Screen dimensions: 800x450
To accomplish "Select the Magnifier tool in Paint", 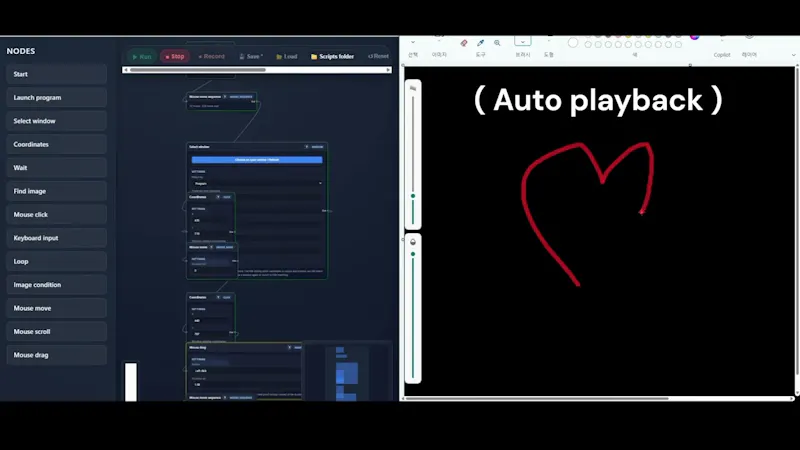I will (497, 43).
